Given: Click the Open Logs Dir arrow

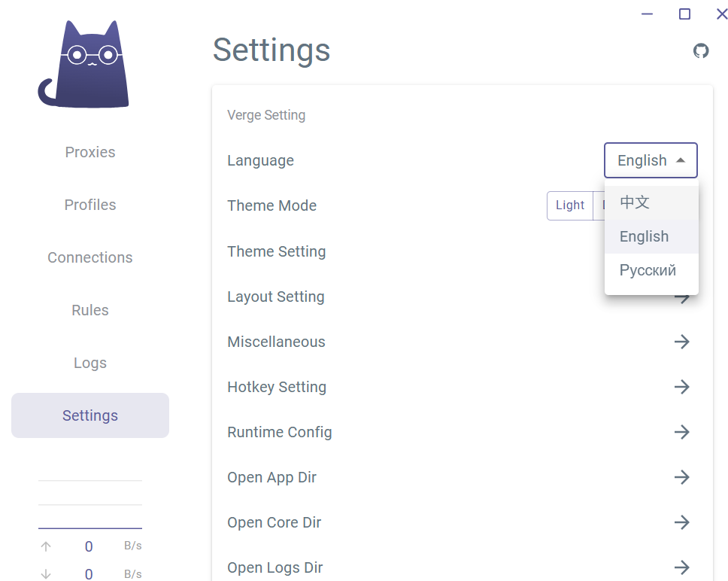Looking at the screenshot, I should [681, 567].
